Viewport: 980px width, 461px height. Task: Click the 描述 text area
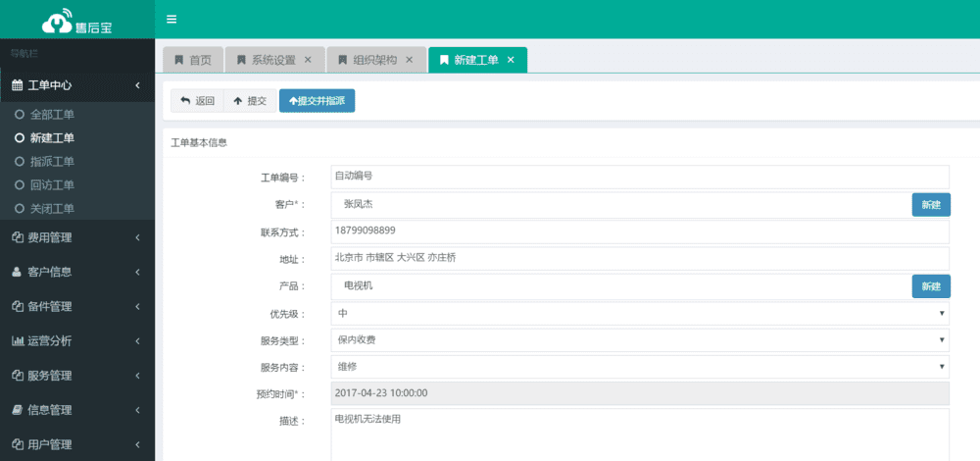pos(640,435)
